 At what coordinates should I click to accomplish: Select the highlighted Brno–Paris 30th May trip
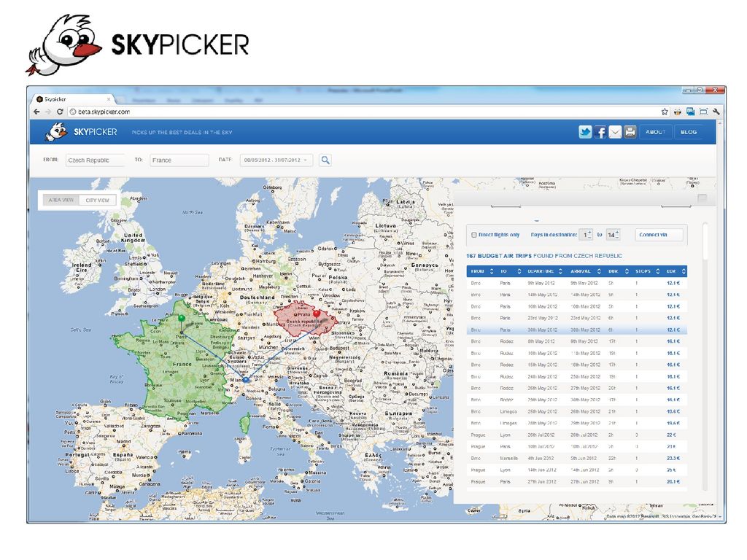(x=577, y=330)
